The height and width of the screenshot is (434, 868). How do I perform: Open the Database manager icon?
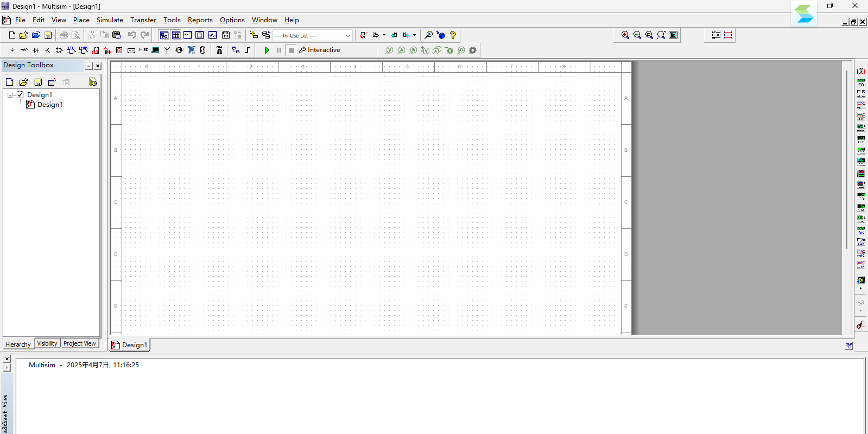[x=266, y=35]
